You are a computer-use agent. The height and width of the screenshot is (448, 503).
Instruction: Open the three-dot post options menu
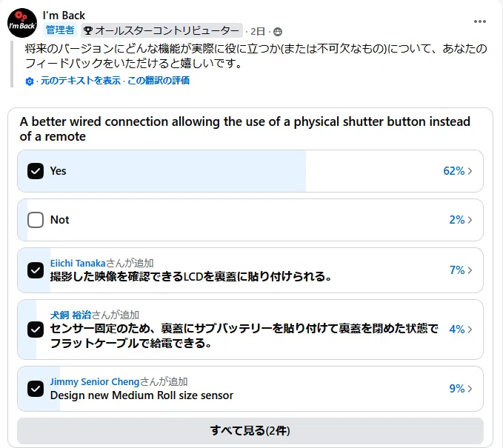[479, 21]
